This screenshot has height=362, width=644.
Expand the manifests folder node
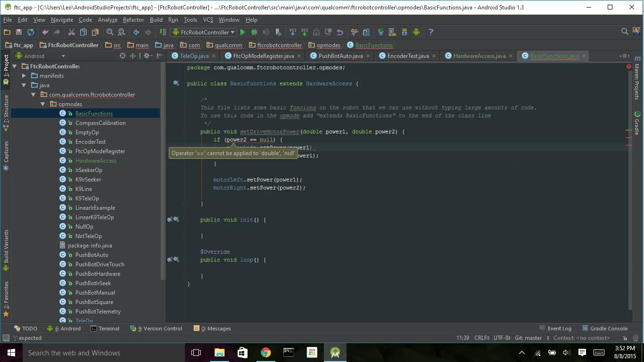click(25, 76)
